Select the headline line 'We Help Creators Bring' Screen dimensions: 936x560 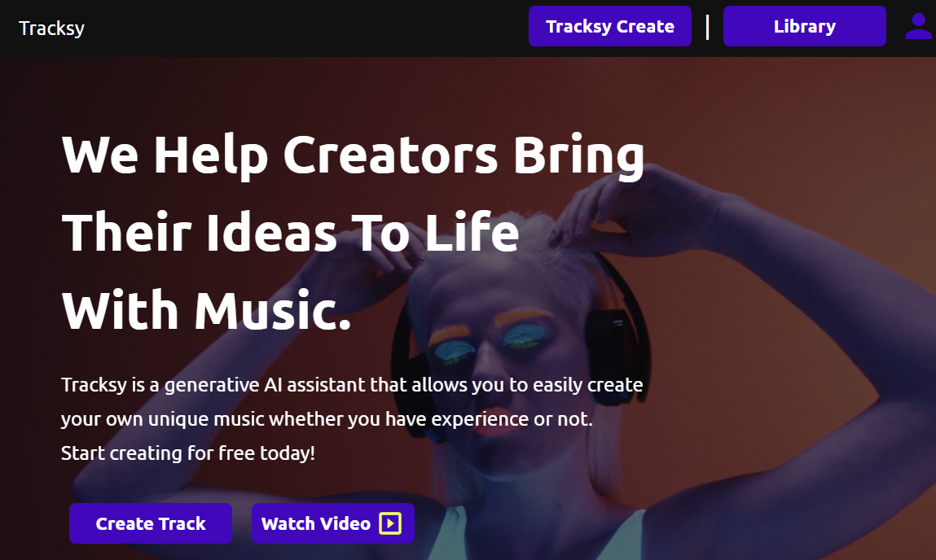click(x=353, y=155)
